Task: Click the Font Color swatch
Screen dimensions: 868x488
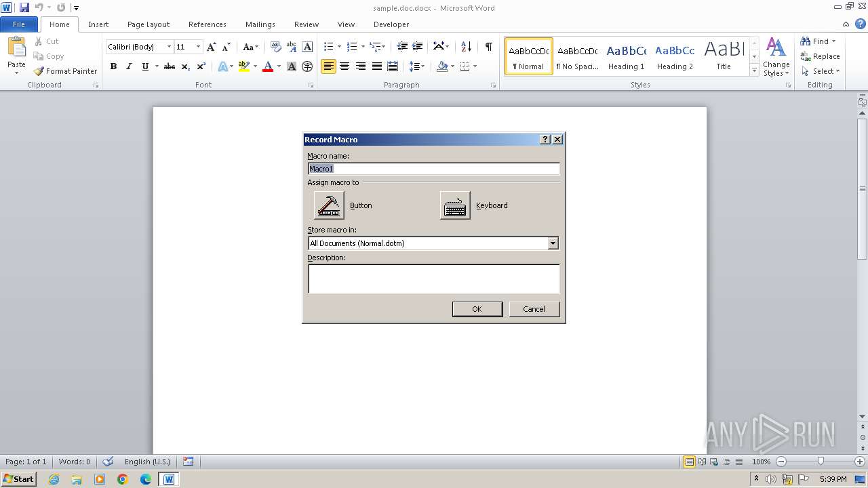Action: coord(268,66)
